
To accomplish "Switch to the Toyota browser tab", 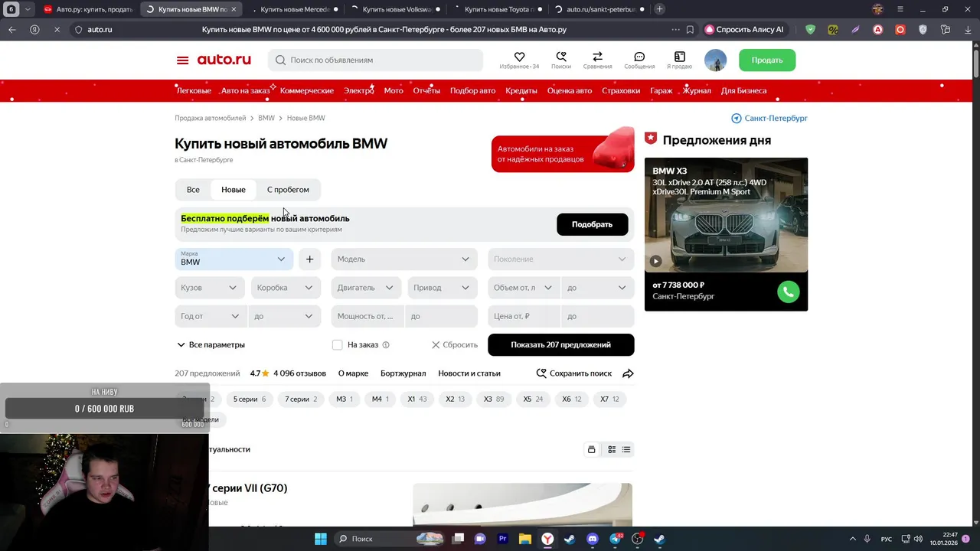I will [498, 9].
